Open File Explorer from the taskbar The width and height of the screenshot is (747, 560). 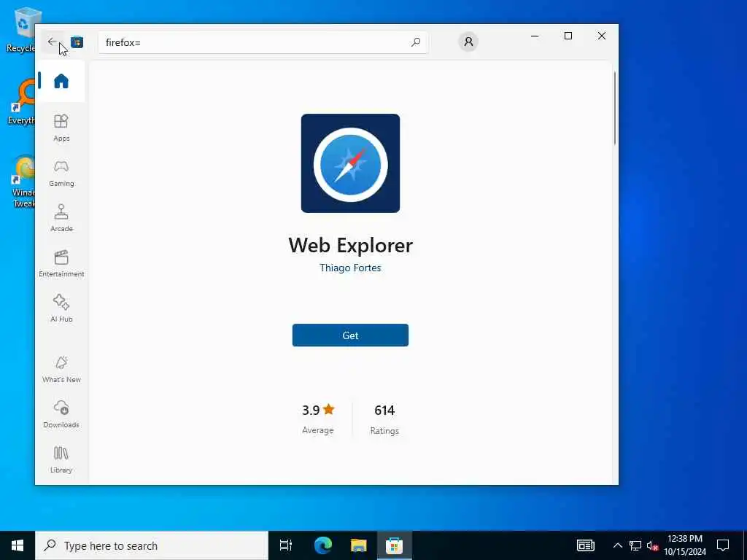[358, 545]
